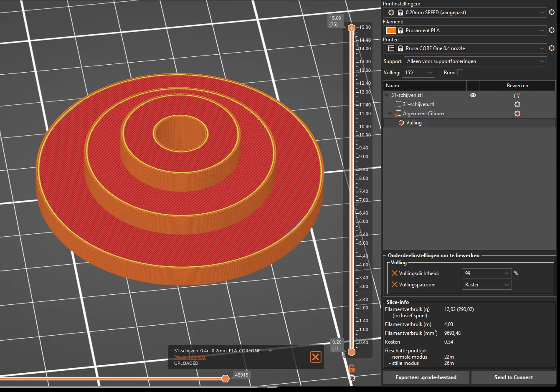Click the filament preset settings gear icon
The height and width of the screenshot is (392, 560).
pyautogui.click(x=552, y=30)
